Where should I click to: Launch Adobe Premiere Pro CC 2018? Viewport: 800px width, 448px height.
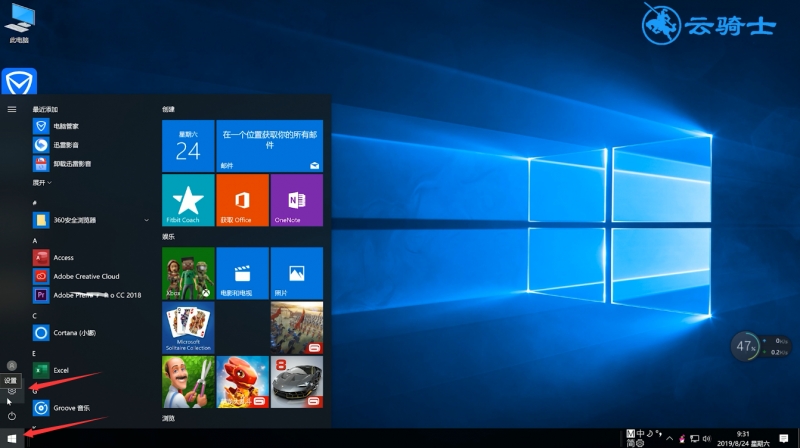tap(89, 295)
